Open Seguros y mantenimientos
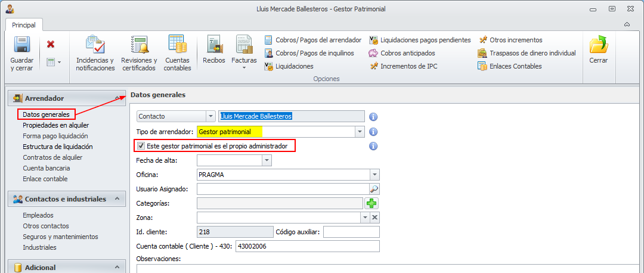The width and height of the screenshot is (644, 273). pyautogui.click(x=60, y=237)
